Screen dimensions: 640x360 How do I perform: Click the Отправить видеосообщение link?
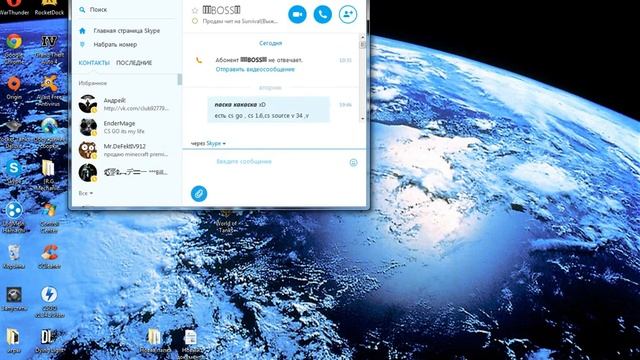tap(255, 69)
